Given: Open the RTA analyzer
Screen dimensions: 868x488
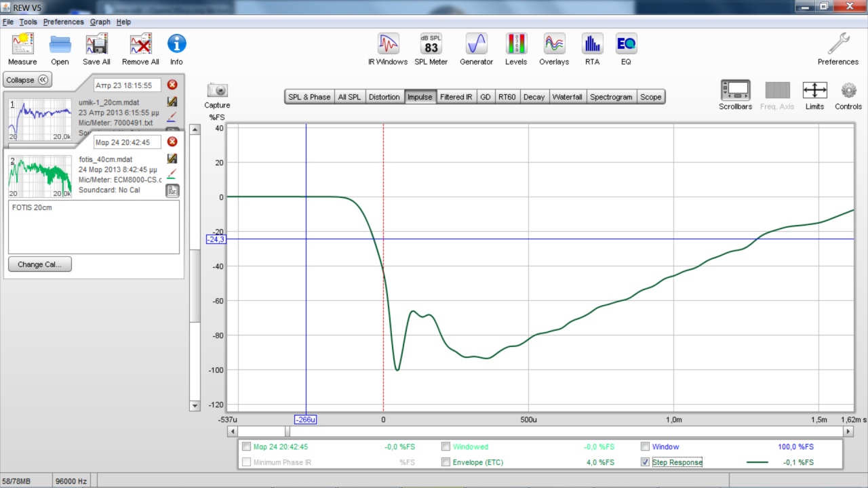Looking at the screenshot, I should (x=592, y=45).
